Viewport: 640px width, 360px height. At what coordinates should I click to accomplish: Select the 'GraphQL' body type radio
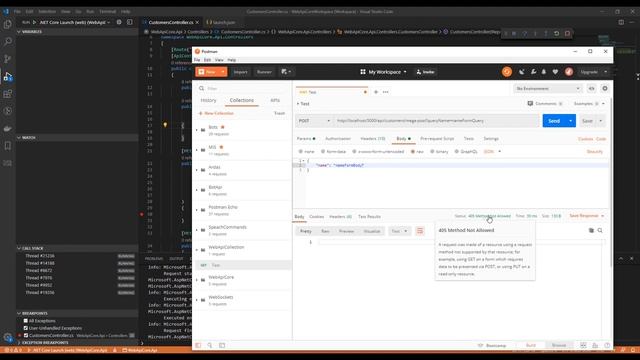point(457,151)
